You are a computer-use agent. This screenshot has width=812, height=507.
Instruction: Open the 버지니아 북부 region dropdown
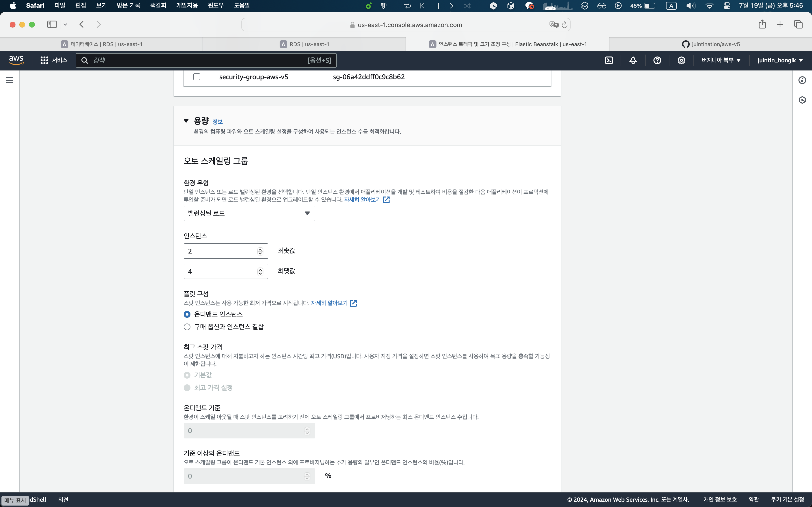pyautogui.click(x=721, y=60)
